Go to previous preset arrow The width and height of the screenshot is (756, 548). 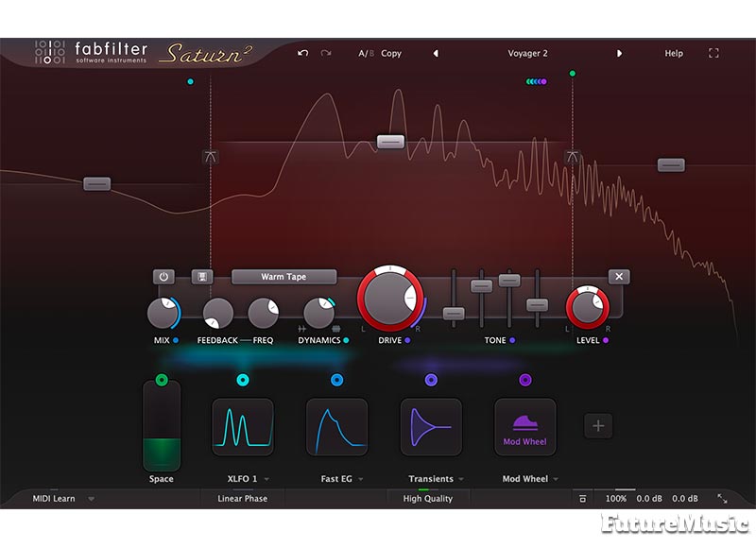coord(436,54)
